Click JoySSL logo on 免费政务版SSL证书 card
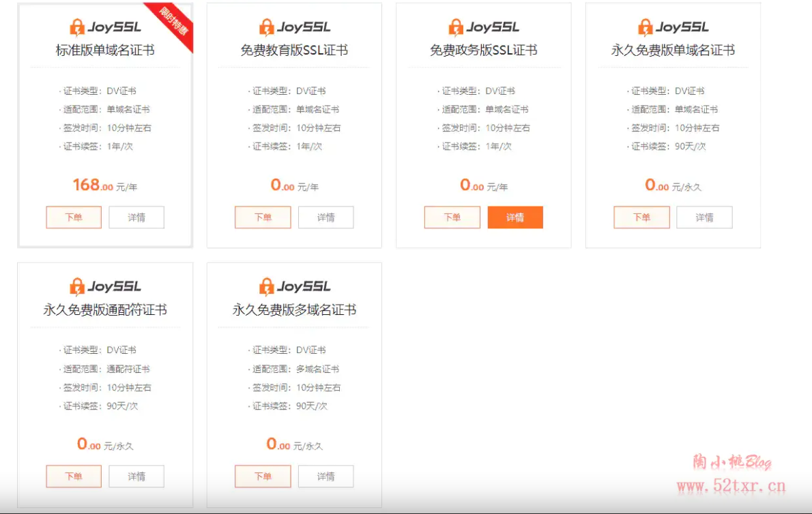The width and height of the screenshot is (812, 514). (484, 27)
